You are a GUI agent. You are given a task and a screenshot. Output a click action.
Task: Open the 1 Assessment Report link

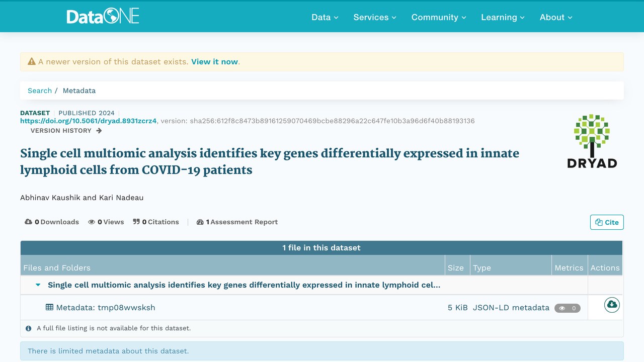tap(237, 222)
